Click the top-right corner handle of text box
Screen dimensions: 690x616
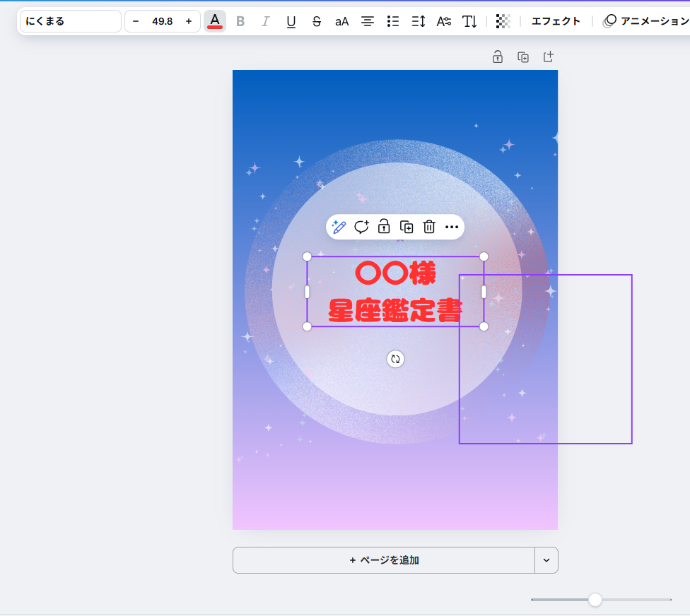click(x=484, y=256)
